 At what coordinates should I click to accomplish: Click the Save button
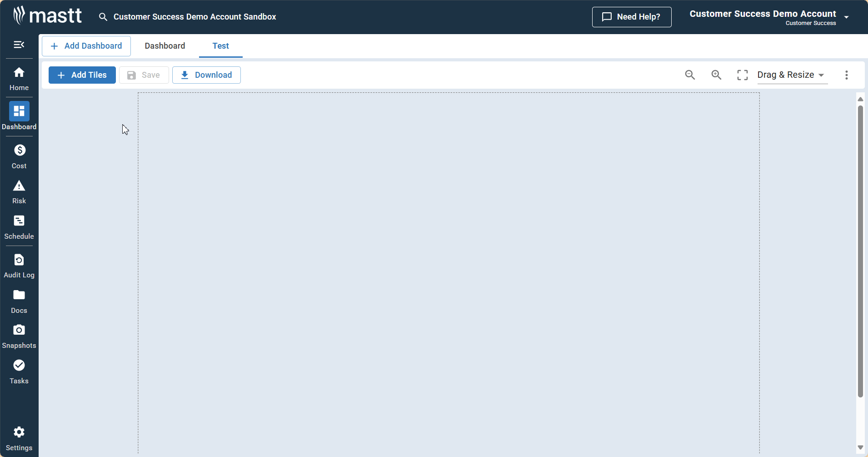(144, 75)
